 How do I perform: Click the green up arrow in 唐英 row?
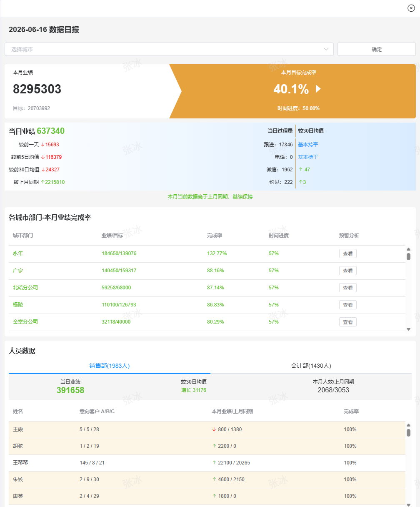214,496
